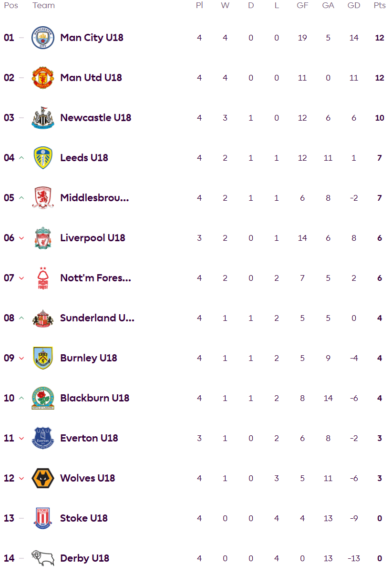Image resolution: width=392 pixels, height=575 pixels.
Task: Click the Leeds U18 badge
Action: coord(43,158)
